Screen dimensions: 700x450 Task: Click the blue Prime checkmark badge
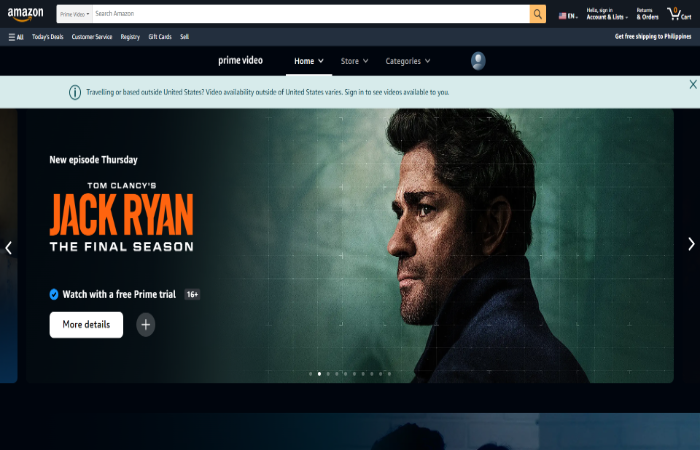click(x=54, y=294)
